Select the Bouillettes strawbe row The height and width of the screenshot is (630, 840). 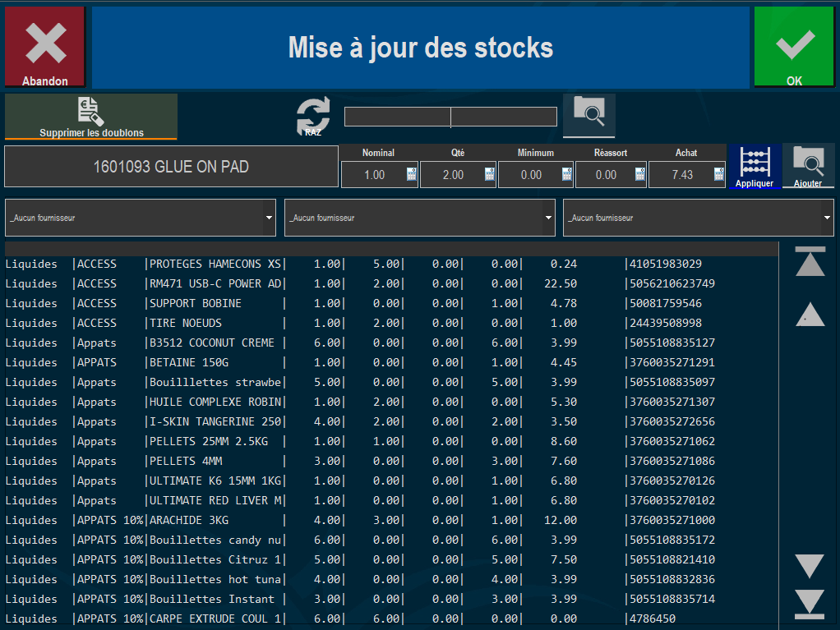(x=391, y=382)
